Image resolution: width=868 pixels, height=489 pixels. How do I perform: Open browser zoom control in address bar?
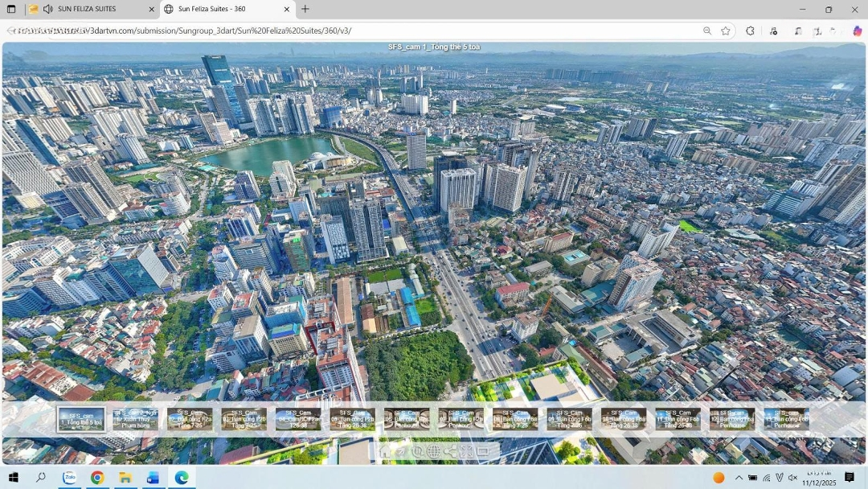point(707,31)
